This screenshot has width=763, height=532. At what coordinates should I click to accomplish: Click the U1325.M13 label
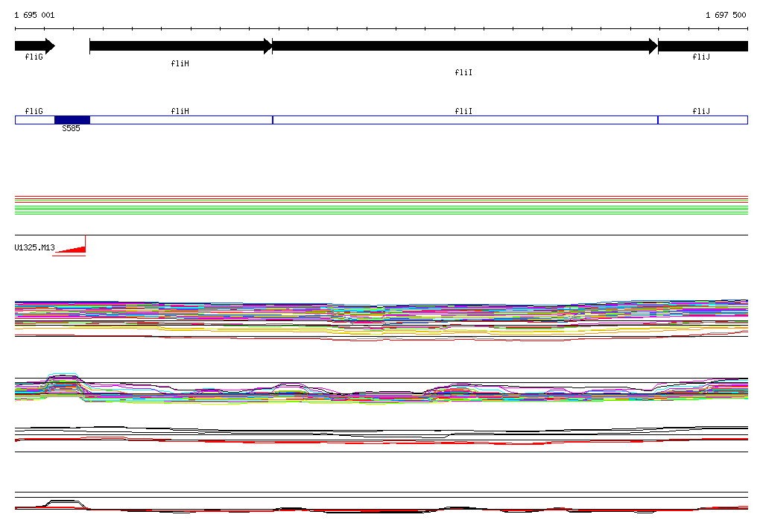coord(34,248)
